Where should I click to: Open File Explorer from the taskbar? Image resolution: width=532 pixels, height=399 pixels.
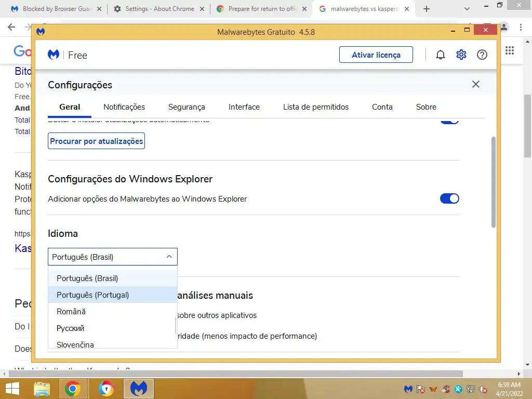(42, 389)
